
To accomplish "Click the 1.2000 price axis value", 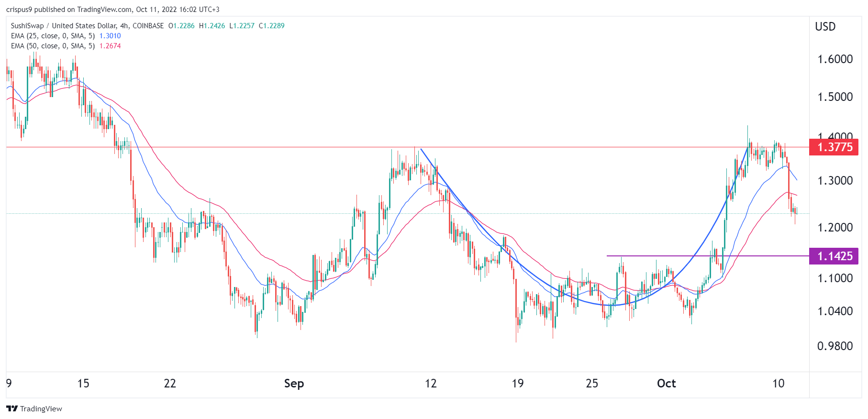I will [x=835, y=228].
